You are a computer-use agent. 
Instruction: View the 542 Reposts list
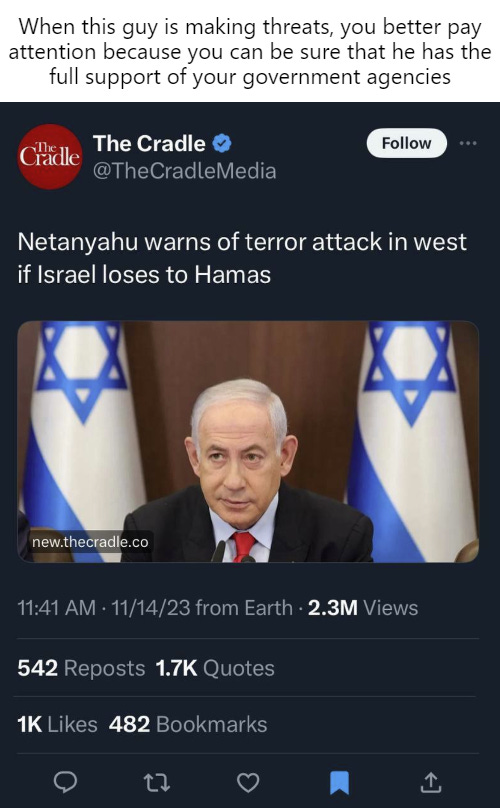(x=81, y=668)
